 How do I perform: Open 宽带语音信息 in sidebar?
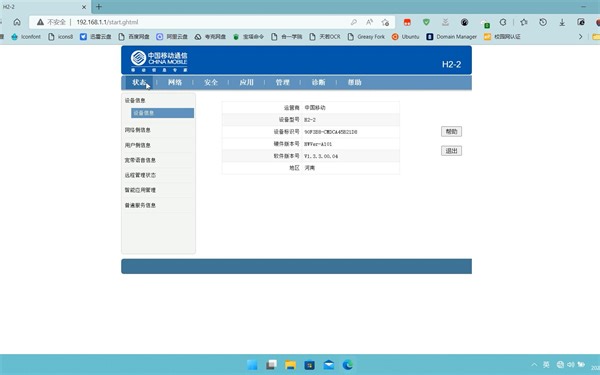pos(140,160)
